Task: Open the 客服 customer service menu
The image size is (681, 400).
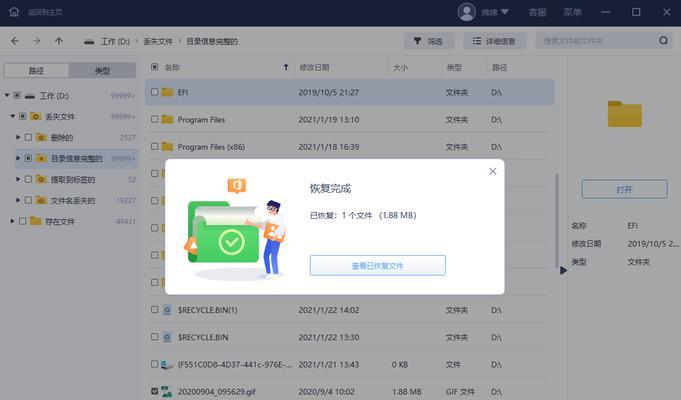Action: 537,12
